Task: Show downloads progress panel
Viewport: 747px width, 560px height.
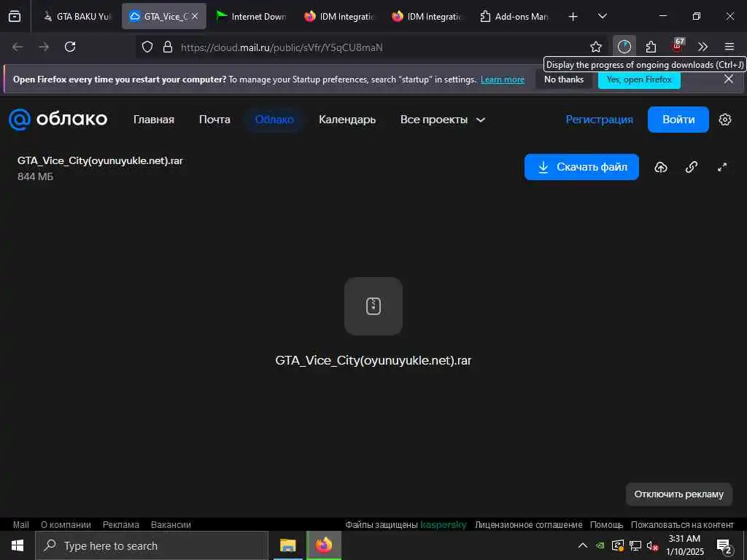Action: [x=624, y=47]
